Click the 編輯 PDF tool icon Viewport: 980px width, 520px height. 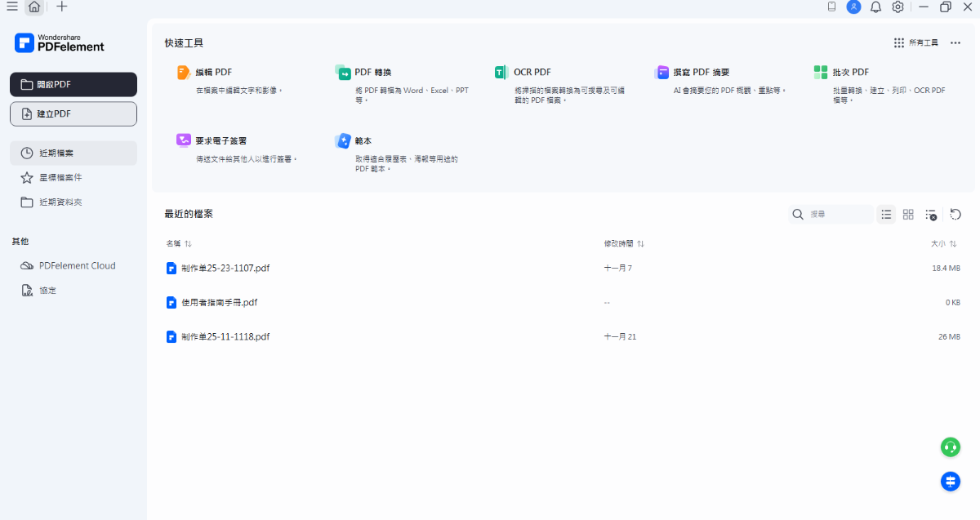click(184, 73)
